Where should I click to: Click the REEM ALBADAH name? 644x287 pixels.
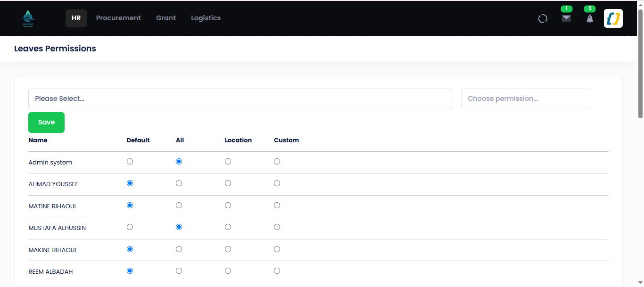pos(50,272)
